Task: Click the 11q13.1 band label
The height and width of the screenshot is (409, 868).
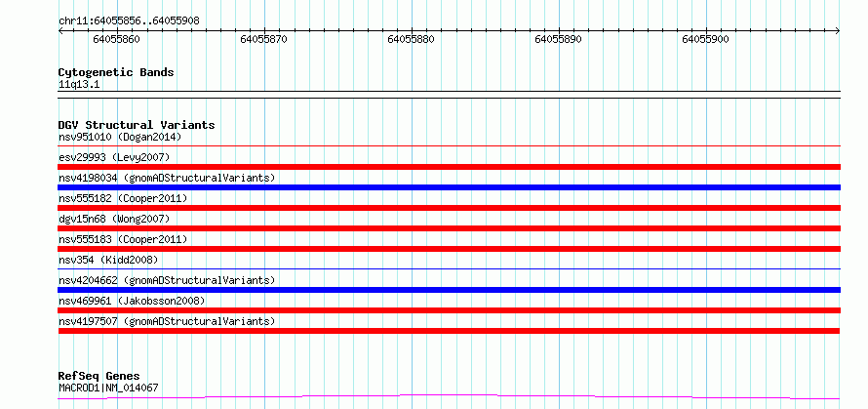Action: pos(79,85)
